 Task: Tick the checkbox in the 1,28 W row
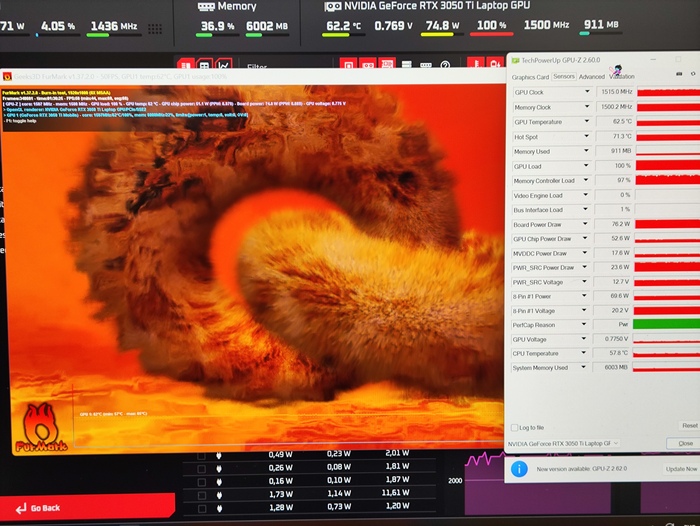click(201, 509)
